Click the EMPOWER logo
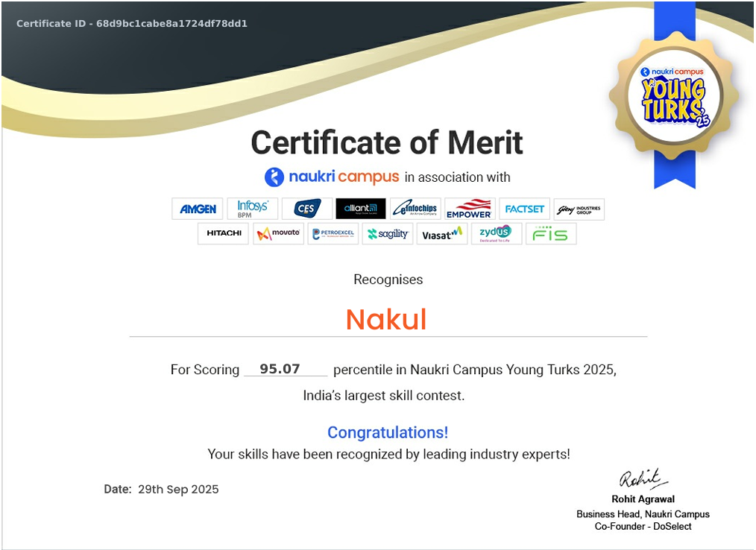This screenshot has width=756, height=550. [469, 209]
